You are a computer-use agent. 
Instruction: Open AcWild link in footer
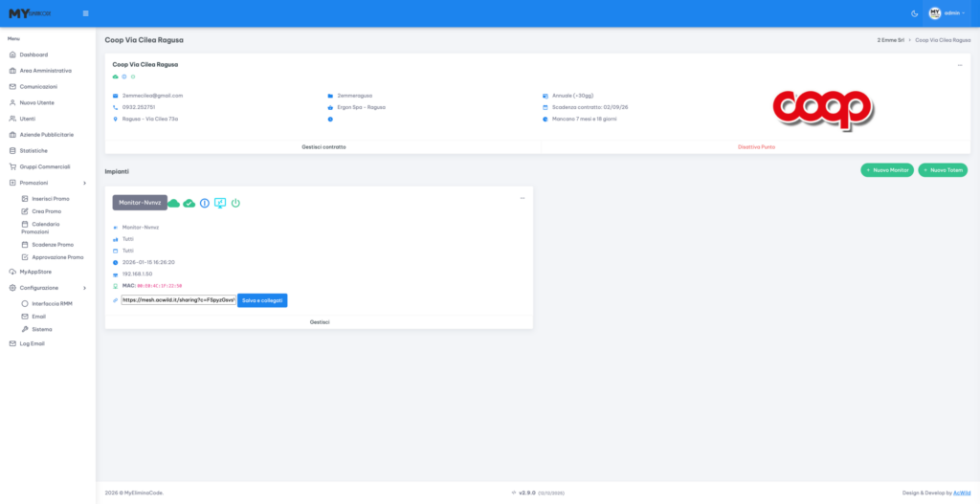962,493
